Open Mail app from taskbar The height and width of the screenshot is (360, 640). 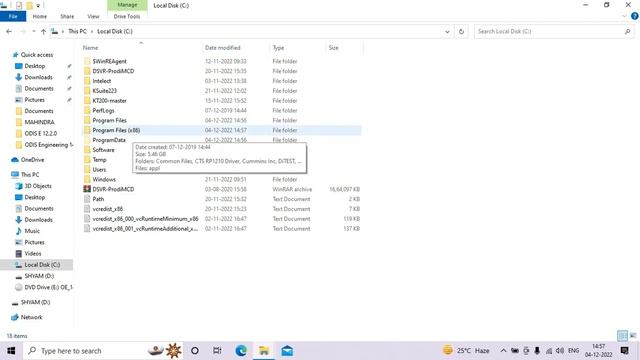point(287,351)
